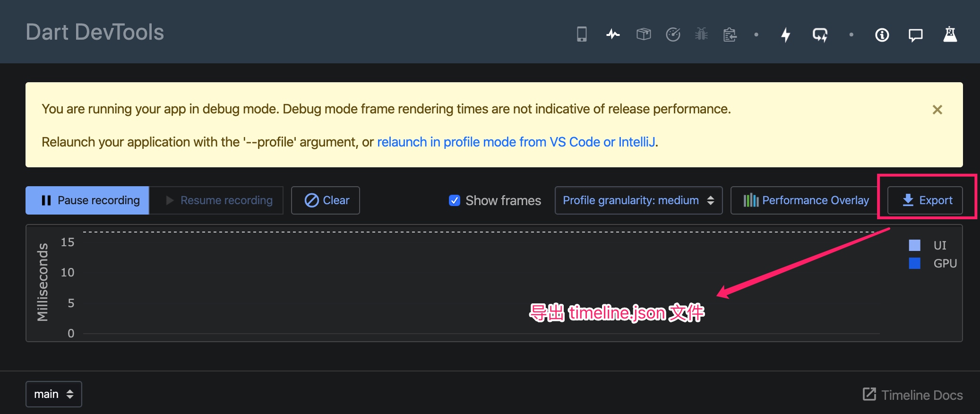Click the external-link icon beside Timeline Docs
980x414 pixels.
(x=869, y=394)
